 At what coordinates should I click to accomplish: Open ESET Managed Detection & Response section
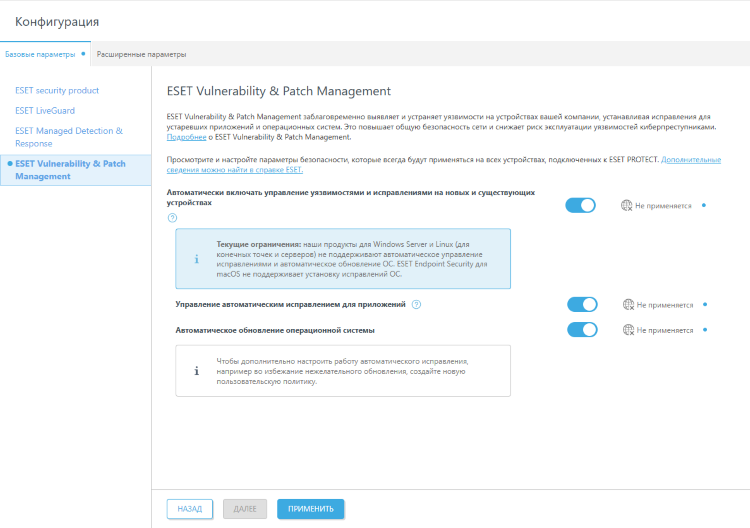pyautogui.click(x=69, y=137)
